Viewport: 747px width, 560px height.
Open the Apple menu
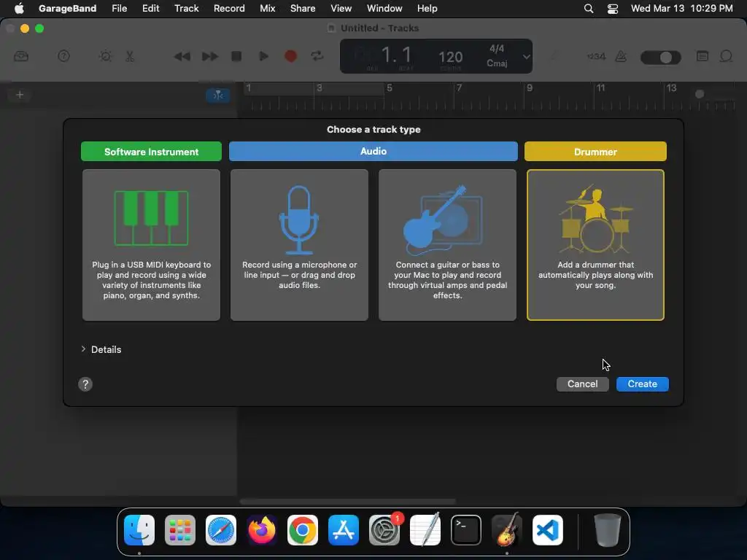click(19, 8)
